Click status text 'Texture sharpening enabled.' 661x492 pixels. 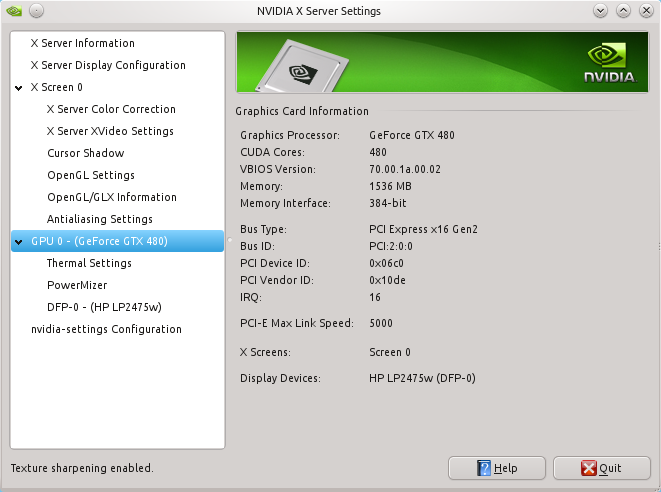[x=82, y=468]
